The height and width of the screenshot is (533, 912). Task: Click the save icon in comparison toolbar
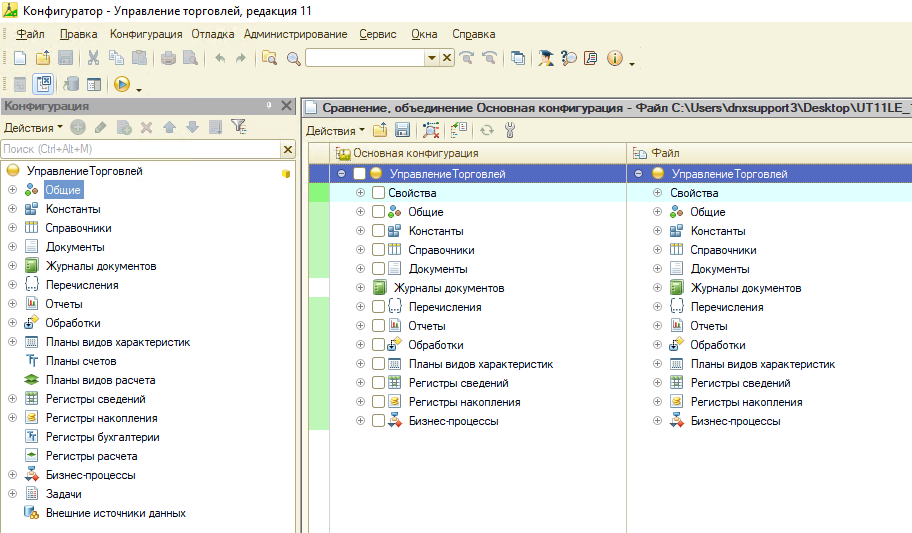pyautogui.click(x=402, y=130)
